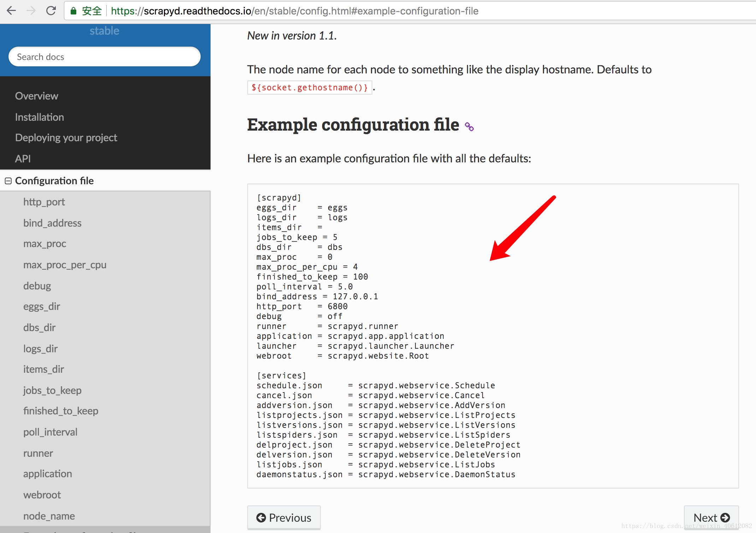Screen dimensions: 756x533
Task: Click the stable version label
Action: point(105,31)
